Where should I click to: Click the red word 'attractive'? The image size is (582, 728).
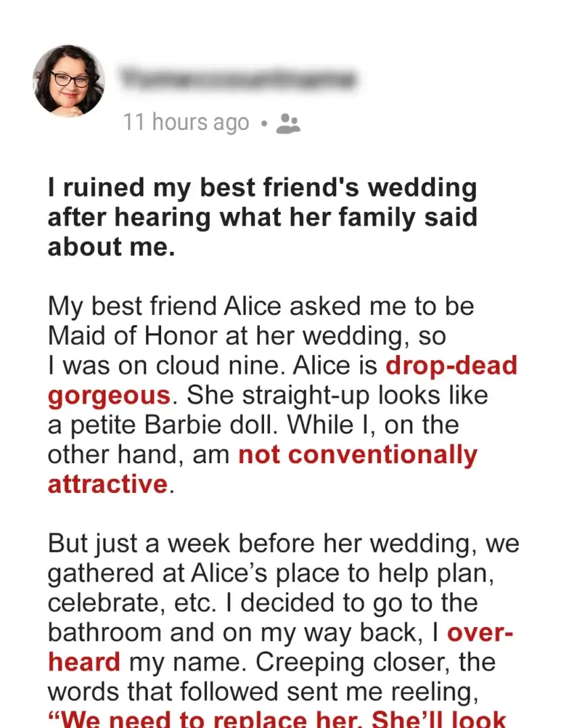[108, 484]
